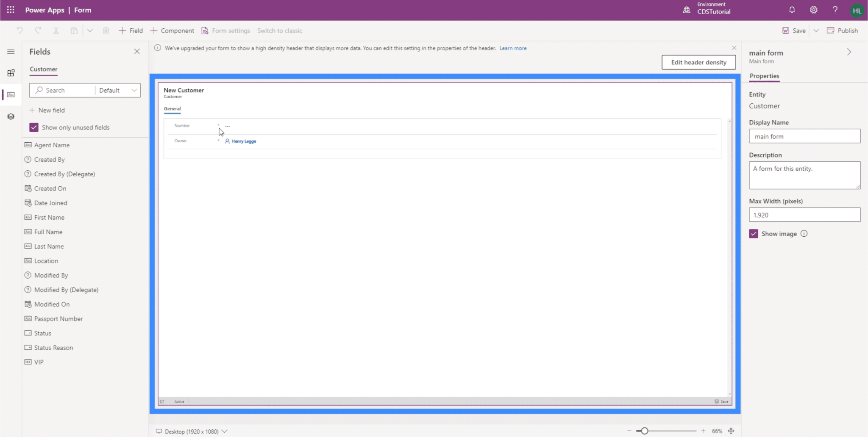868x437 pixels.
Task: Toggle the Show image checkbox
Action: pos(754,234)
